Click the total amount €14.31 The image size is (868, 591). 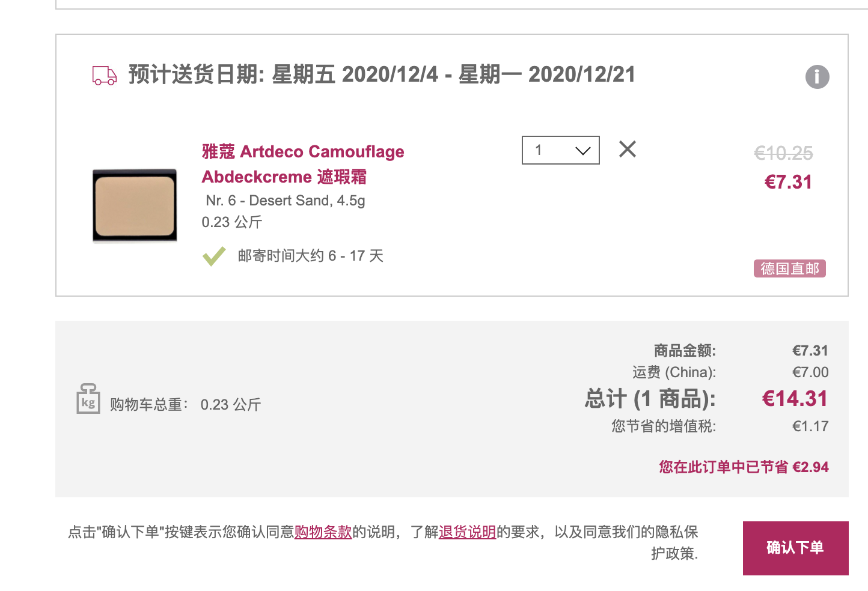pos(795,399)
